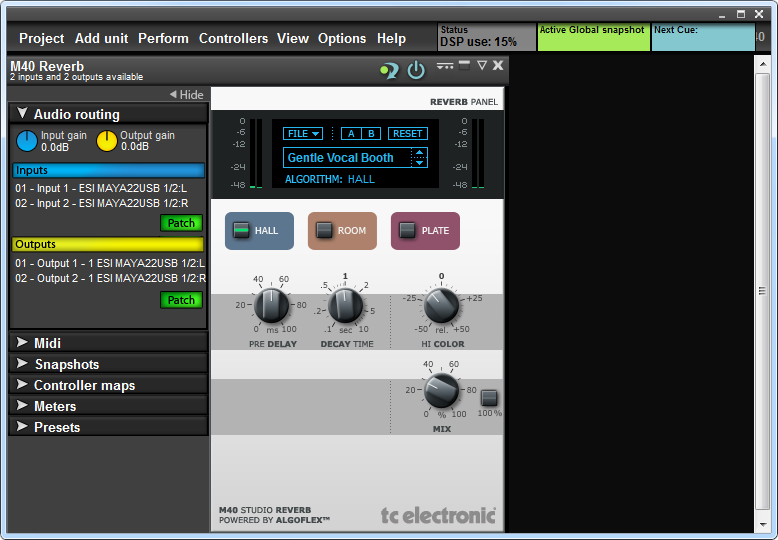Open the FILE dropdown in reverb display
The image size is (778, 540).
303,134
